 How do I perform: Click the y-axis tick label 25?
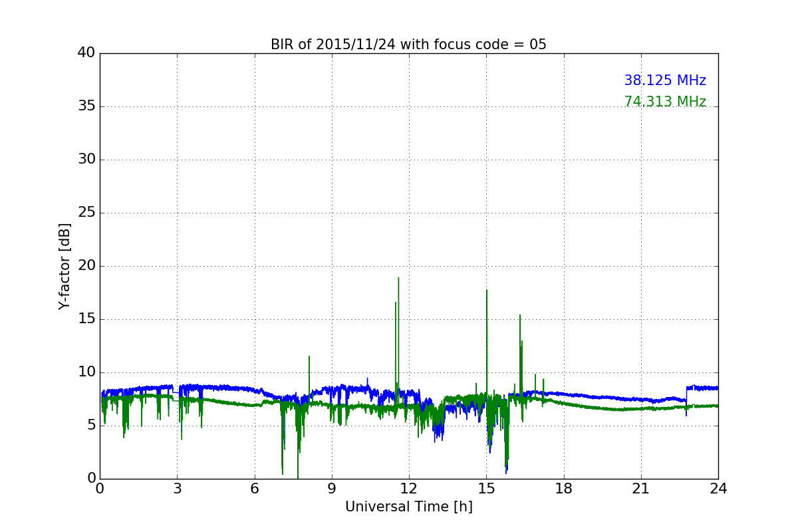(x=86, y=213)
